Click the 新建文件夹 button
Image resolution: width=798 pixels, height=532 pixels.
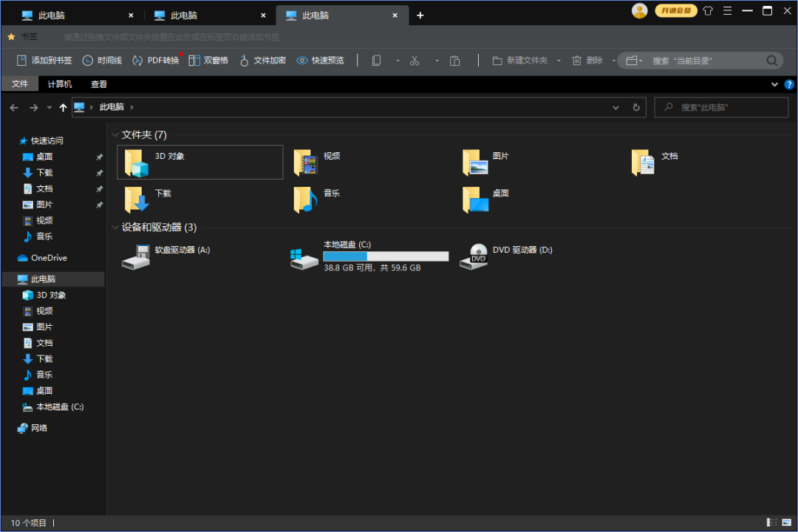pyautogui.click(x=520, y=61)
